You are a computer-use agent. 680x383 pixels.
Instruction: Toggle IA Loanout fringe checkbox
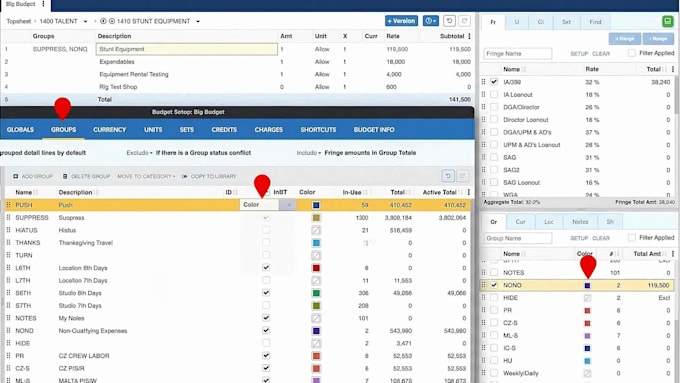[494, 94]
